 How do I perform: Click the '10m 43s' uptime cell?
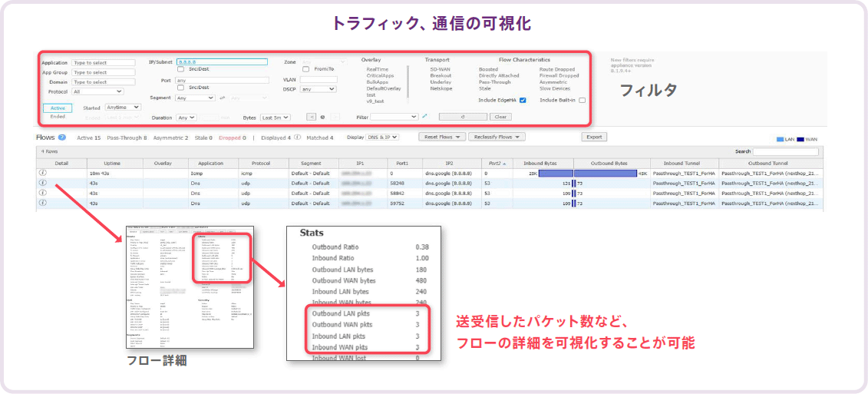pyautogui.click(x=115, y=174)
